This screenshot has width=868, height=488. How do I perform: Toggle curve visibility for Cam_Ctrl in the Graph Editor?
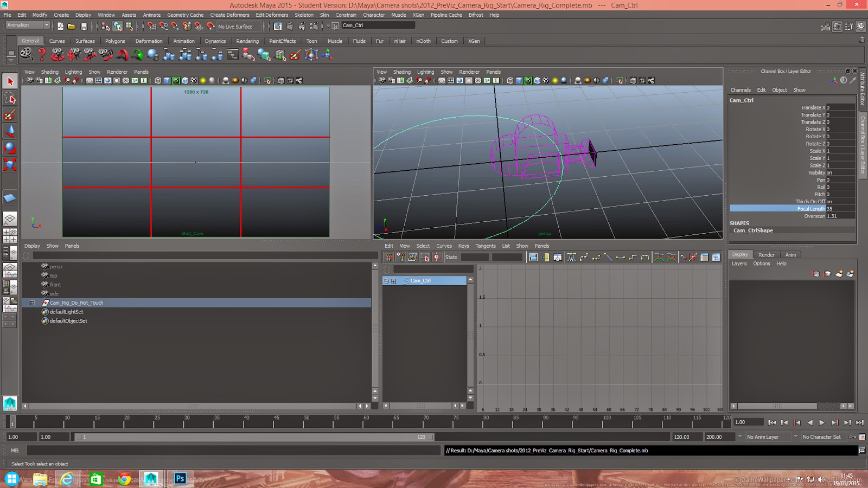[387, 280]
